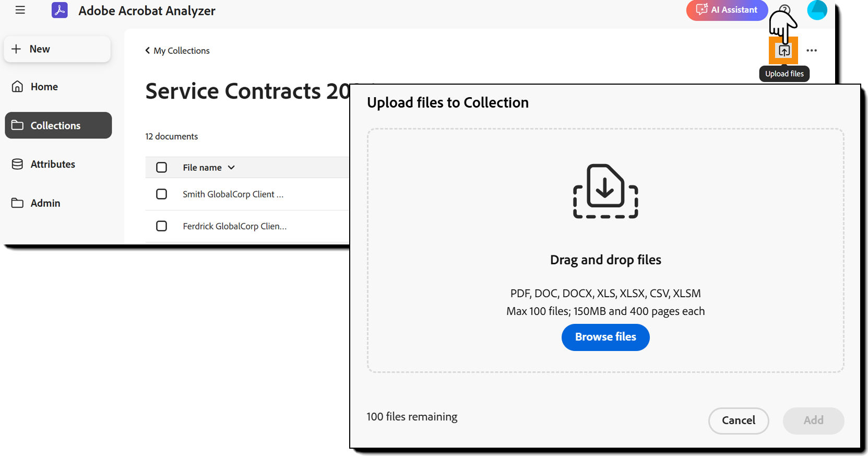
Task: Check the Ferdrick GlobalCorp Client checkbox
Action: pos(162,226)
